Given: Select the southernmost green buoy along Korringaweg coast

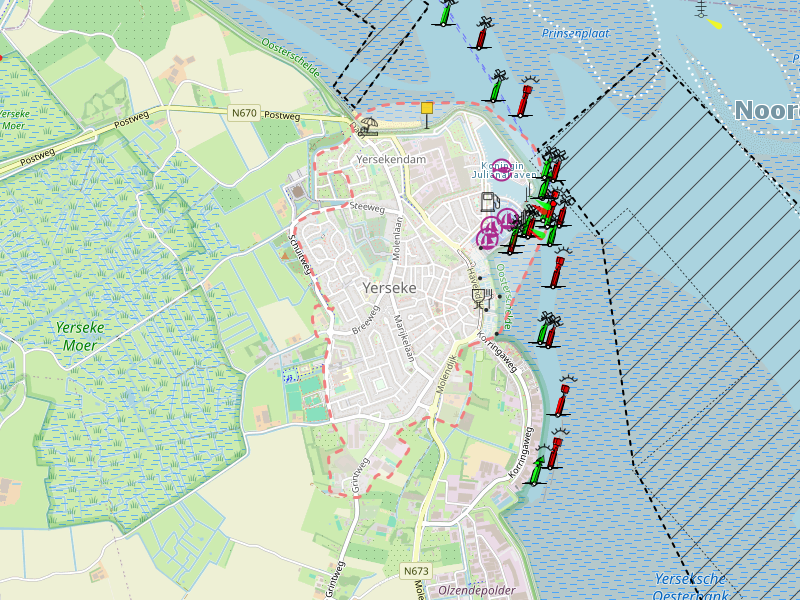Looking at the screenshot, I should 537,468.
